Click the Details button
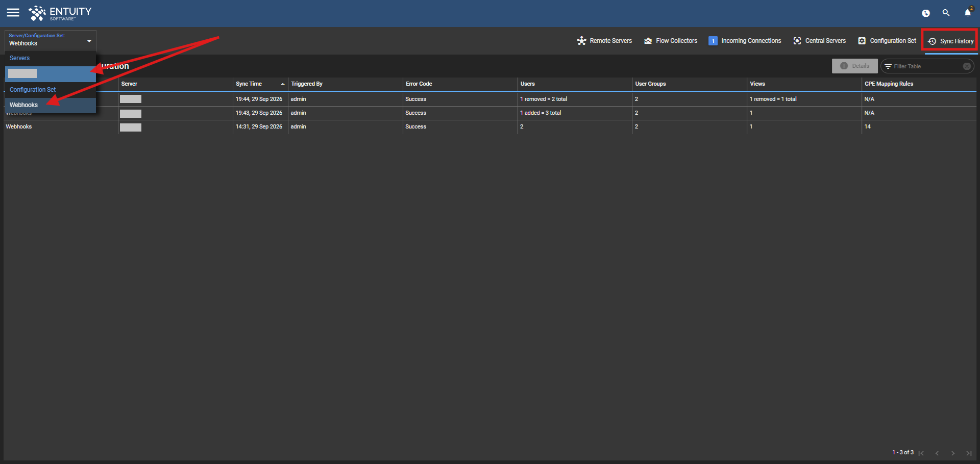 (854, 66)
